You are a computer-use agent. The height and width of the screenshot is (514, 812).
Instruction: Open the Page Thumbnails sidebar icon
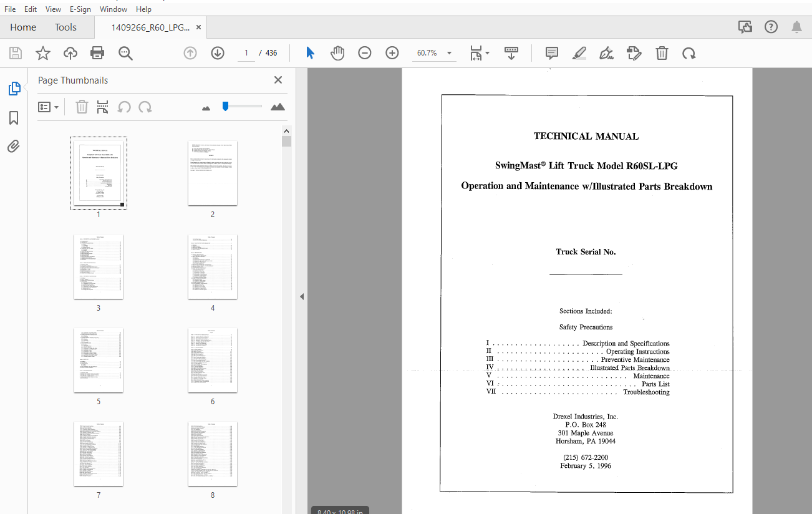pos(14,89)
